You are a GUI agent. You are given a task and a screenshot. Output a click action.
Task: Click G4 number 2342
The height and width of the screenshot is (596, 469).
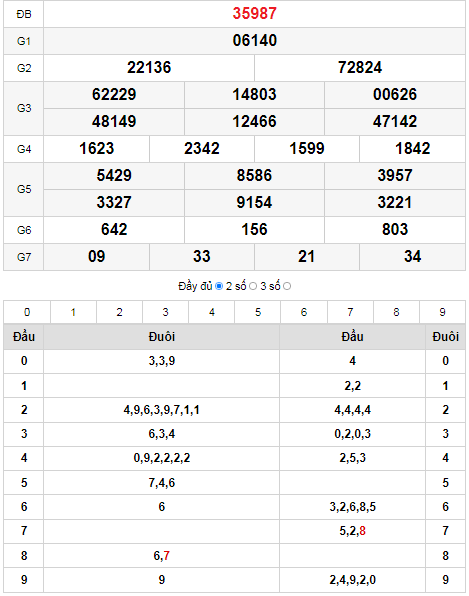(x=202, y=149)
